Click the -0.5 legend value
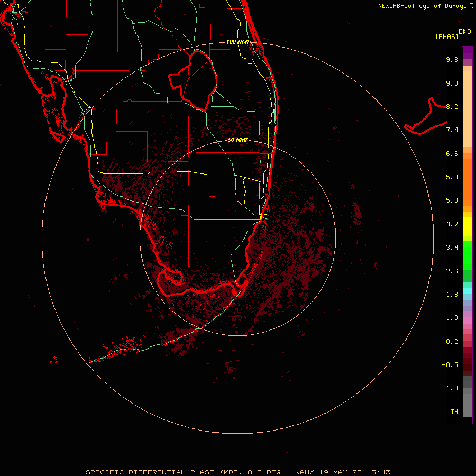 click(450, 365)
